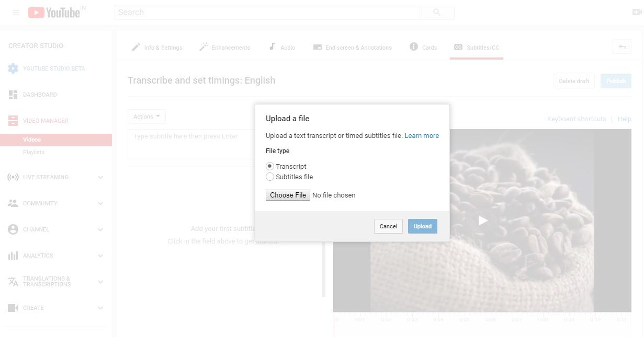644x337 pixels.
Task: Cancel the upload dialog
Action: click(388, 226)
